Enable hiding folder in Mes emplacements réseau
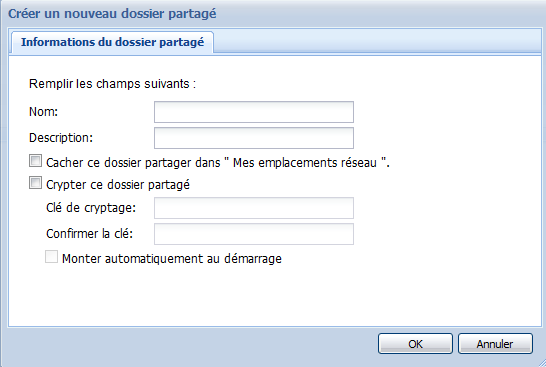This screenshot has height=367, width=546. (x=36, y=161)
